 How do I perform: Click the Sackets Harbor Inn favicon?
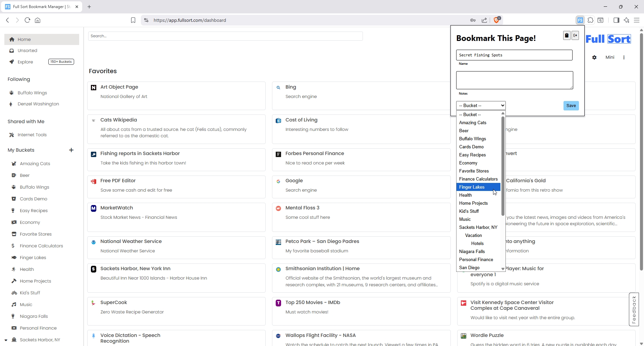pos(94,269)
